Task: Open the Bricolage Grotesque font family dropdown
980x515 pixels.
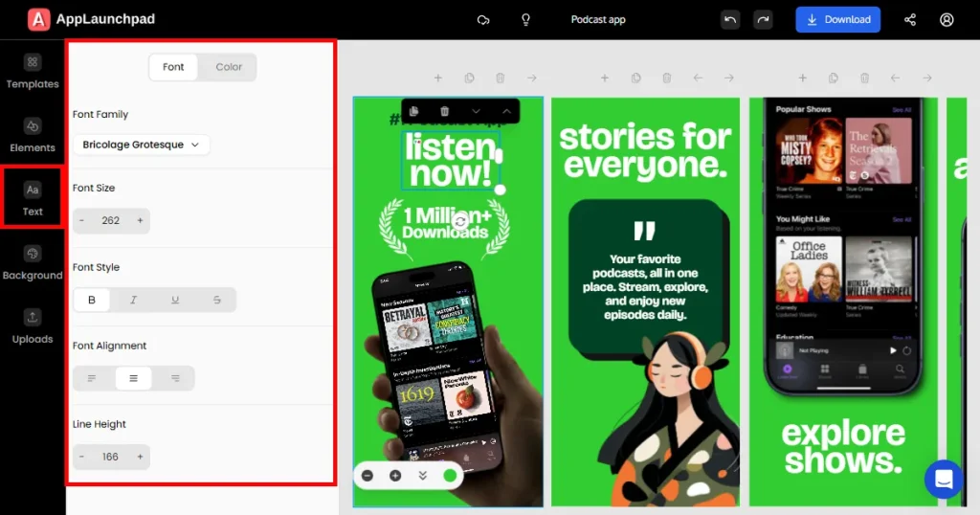Action: pos(142,145)
